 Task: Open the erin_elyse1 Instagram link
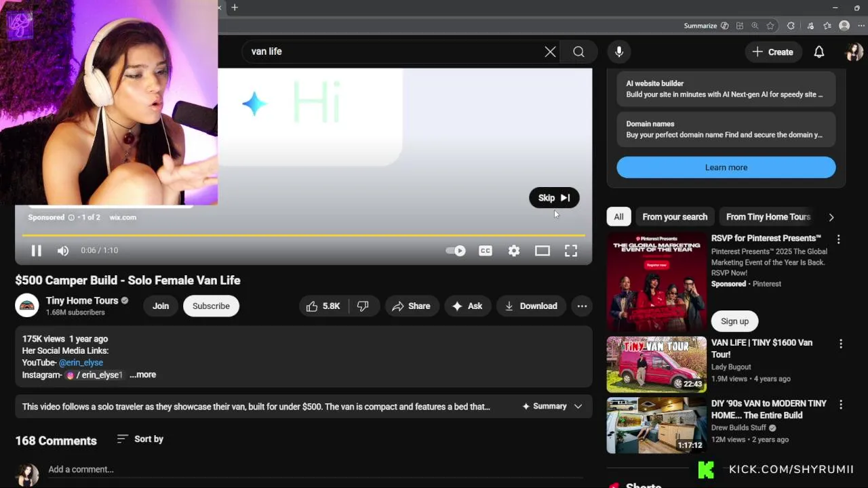[94, 375]
